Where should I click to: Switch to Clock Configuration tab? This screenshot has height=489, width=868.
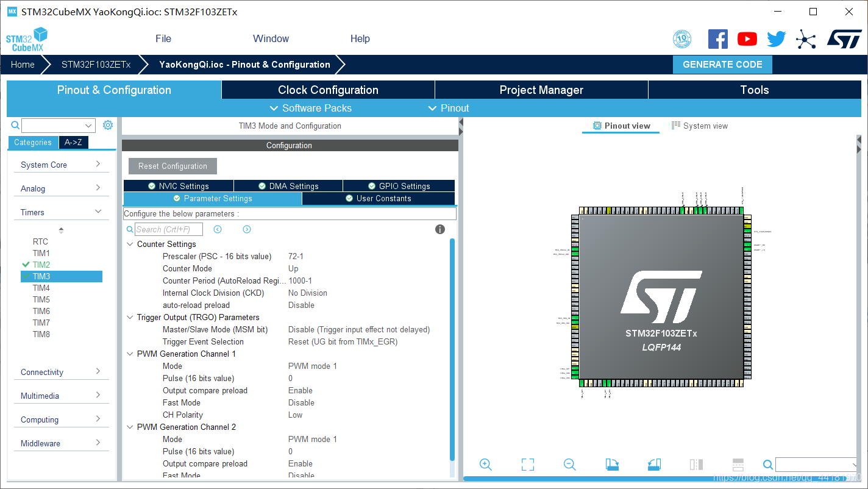pyautogui.click(x=328, y=90)
